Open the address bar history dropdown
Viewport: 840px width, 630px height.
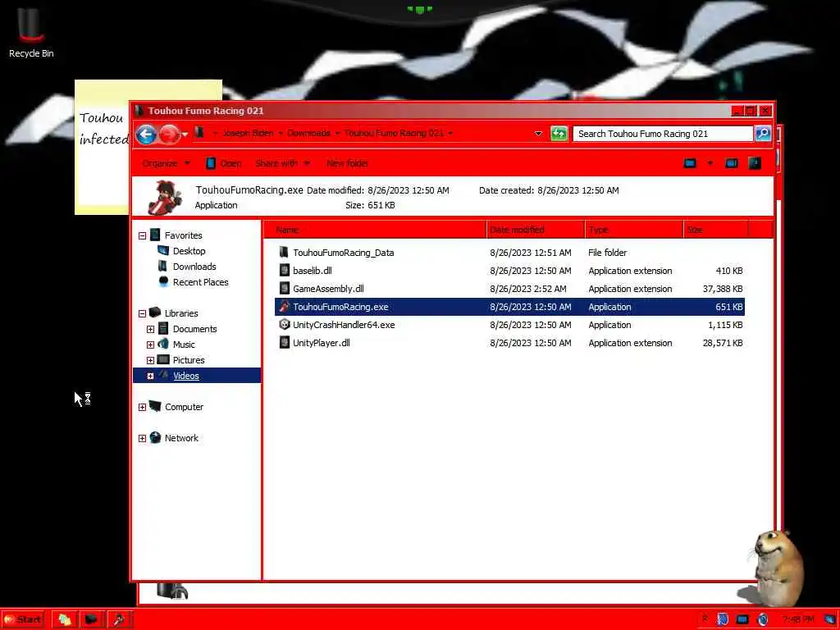[538, 134]
